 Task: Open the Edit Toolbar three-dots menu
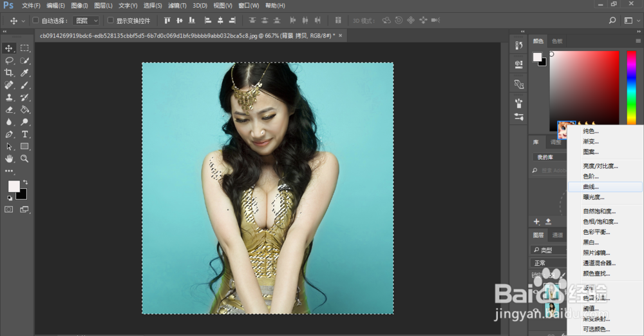(8, 171)
